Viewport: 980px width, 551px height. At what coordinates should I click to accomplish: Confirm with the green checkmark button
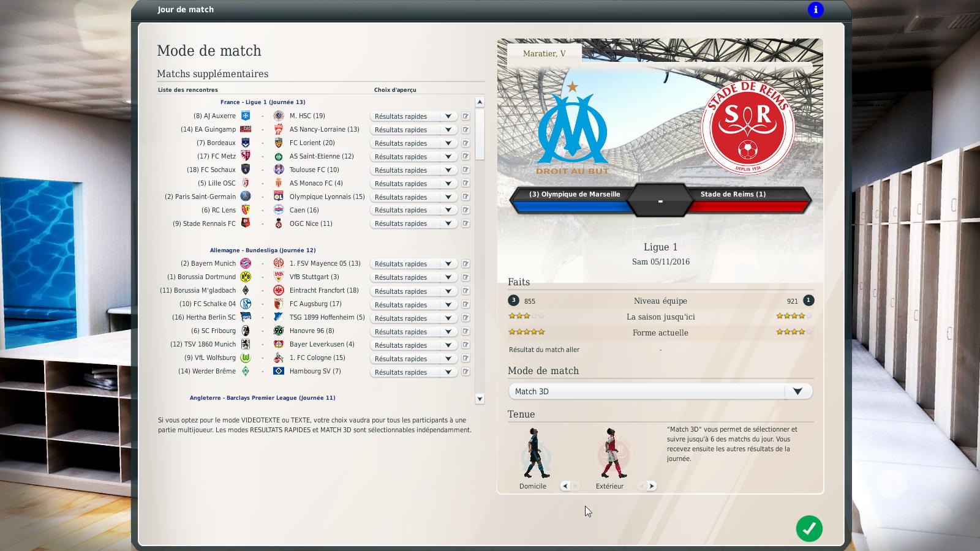809,528
